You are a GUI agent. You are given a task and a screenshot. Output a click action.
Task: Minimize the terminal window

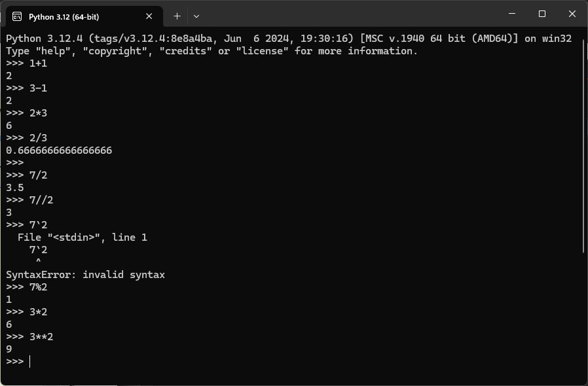pyautogui.click(x=512, y=14)
